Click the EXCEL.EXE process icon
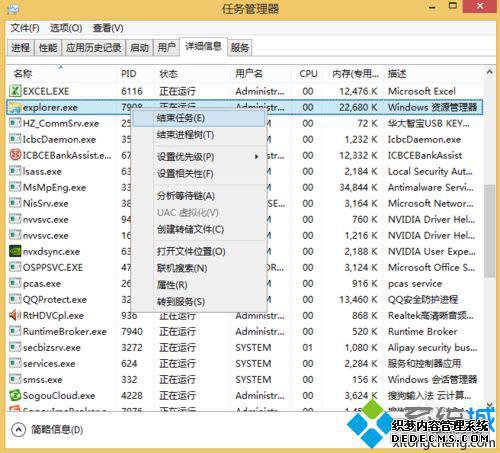 pyautogui.click(x=15, y=91)
